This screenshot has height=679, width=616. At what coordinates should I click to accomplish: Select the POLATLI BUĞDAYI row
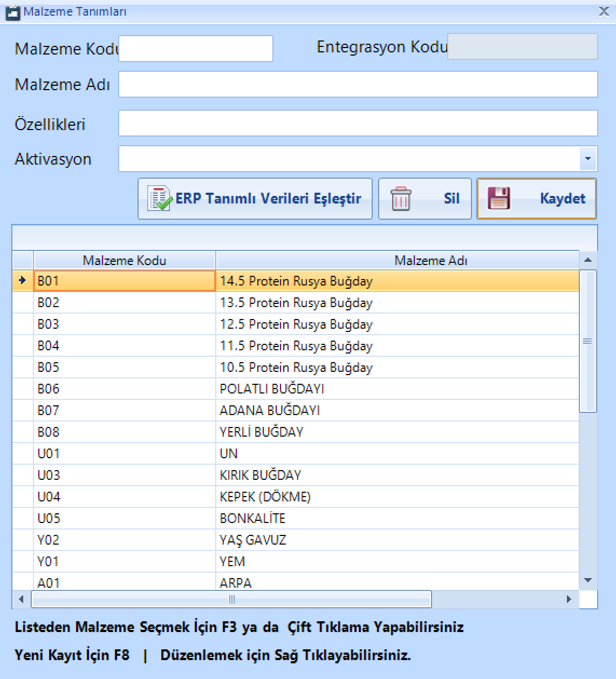pos(272,389)
